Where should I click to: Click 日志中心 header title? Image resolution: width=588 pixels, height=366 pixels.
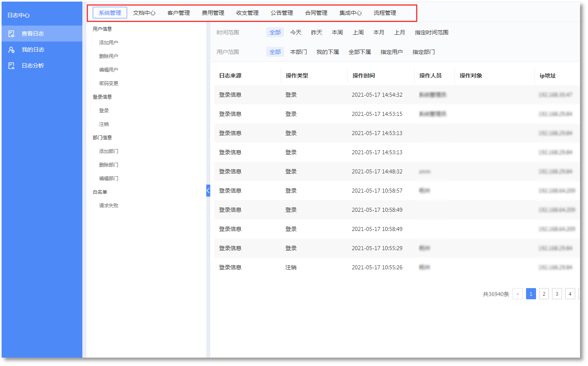(19, 15)
